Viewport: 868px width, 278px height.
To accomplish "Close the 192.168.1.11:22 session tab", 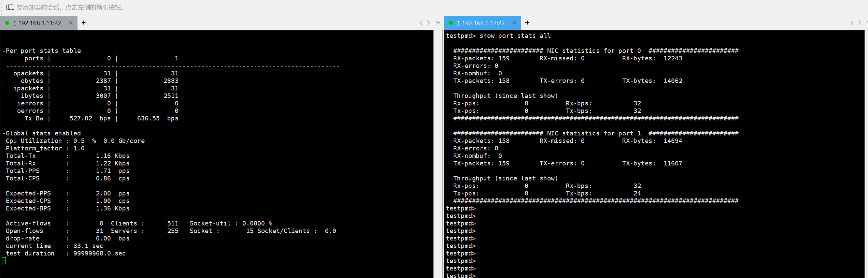I will pos(71,23).
